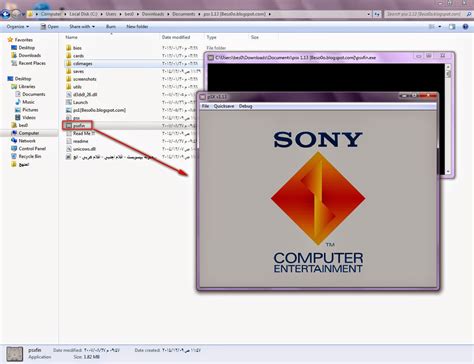Open Downloads in Favorites
Screen dimensions: 474x364
(x=26, y=55)
